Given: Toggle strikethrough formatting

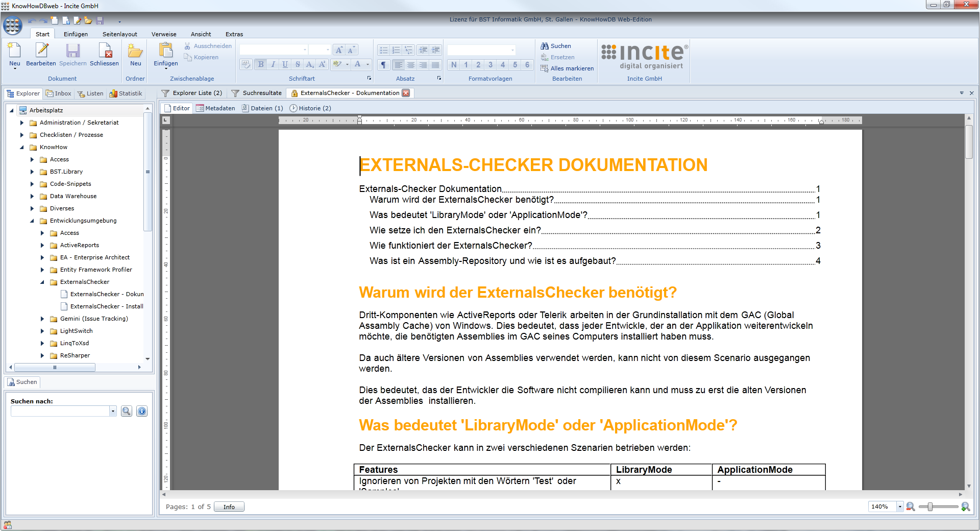Looking at the screenshot, I should (x=298, y=64).
